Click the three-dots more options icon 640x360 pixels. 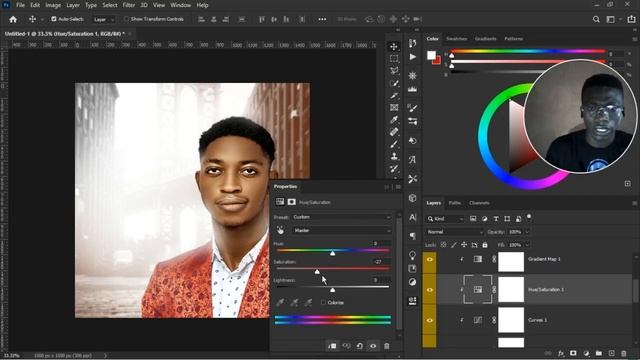(x=322, y=19)
